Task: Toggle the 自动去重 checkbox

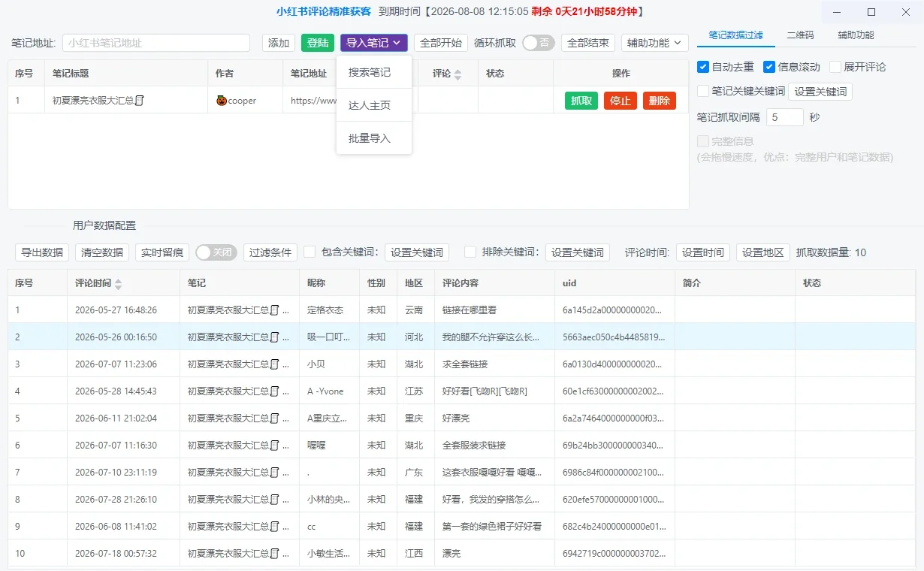Action: point(703,67)
